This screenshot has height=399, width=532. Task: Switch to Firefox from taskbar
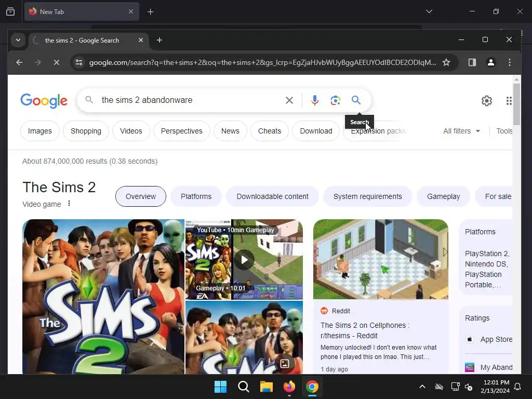point(289,387)
